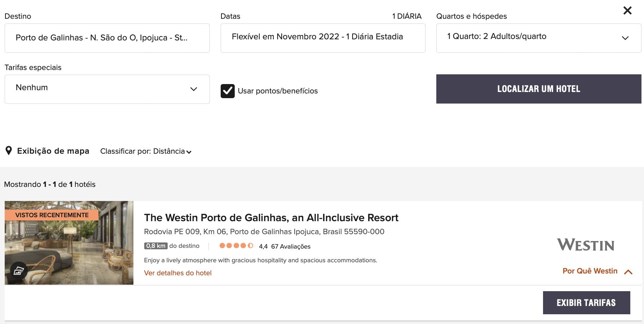Viewport: 644px width, 324px height.
Task: Open the Datas field for November 2022
Action: (x=323, y=38)
